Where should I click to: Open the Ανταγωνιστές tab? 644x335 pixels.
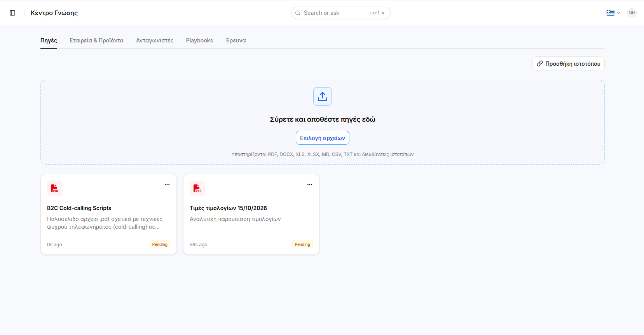[155, 40]
